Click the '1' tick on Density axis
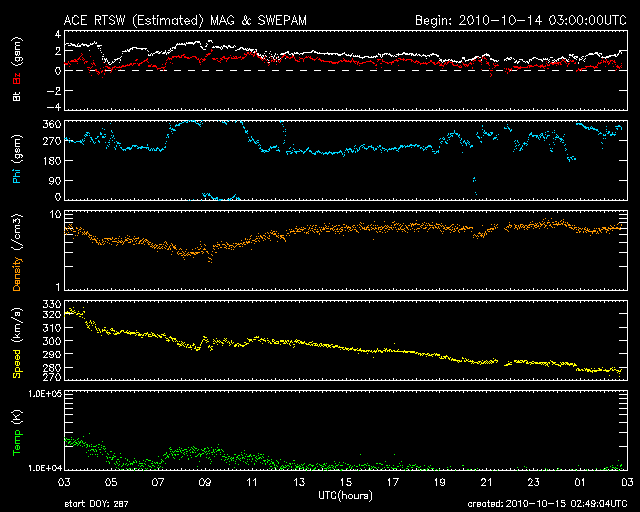Image resolution: width=640 pixels, height=512 pixels. pyautogui.click(x=58, y=287)
